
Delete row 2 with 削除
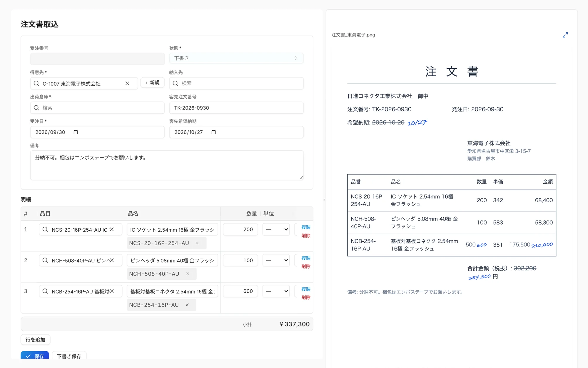click(306, 266)
